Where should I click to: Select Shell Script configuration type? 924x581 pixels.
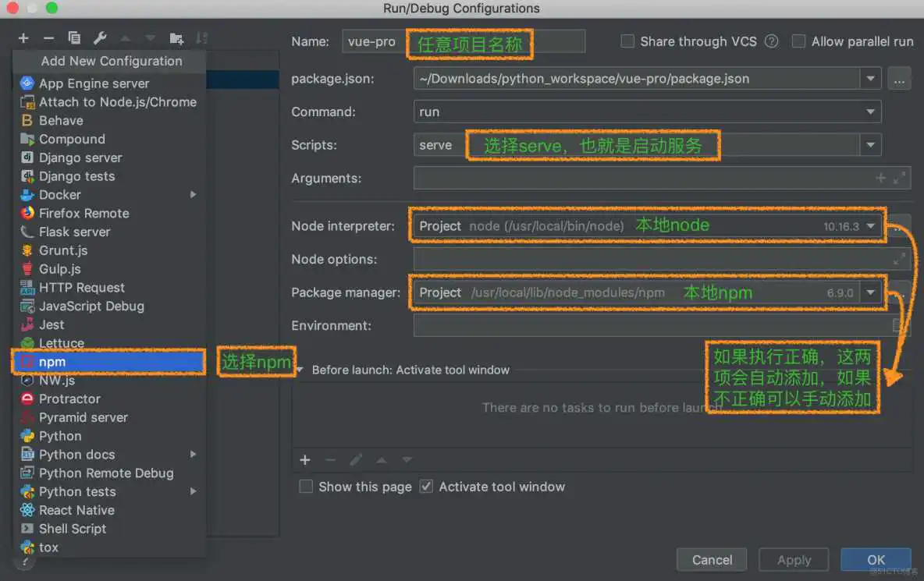[x=73, y=529]
